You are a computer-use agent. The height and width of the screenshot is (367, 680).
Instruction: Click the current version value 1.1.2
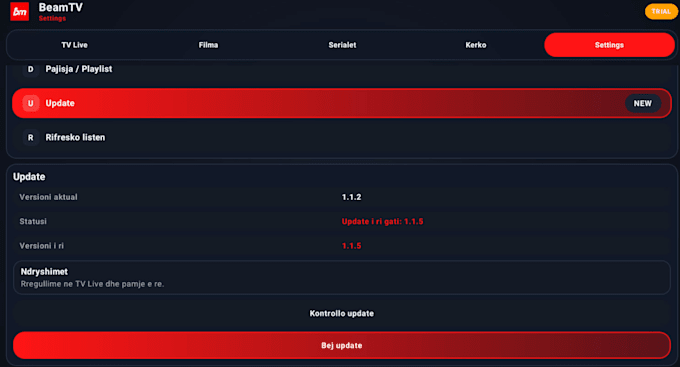(351, 197)
